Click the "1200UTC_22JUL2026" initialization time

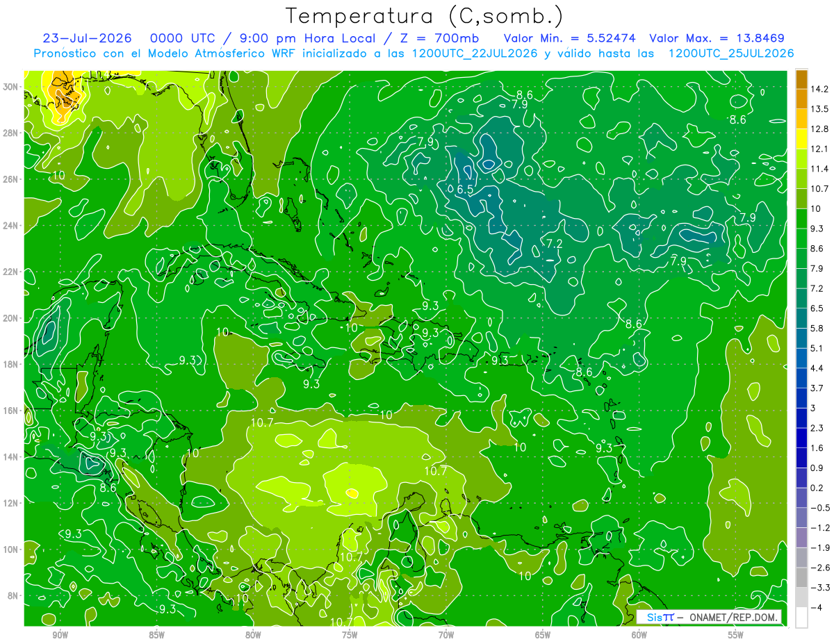[474, 53]
